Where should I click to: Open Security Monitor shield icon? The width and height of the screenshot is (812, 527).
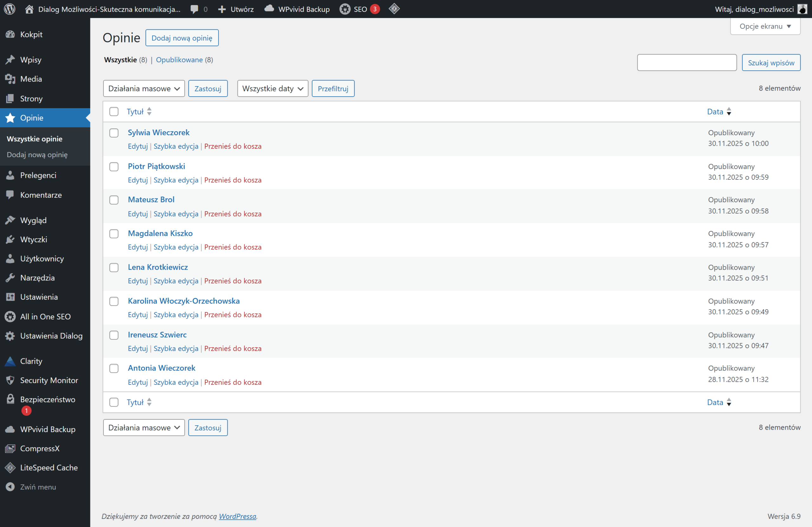tap(10, 380)
